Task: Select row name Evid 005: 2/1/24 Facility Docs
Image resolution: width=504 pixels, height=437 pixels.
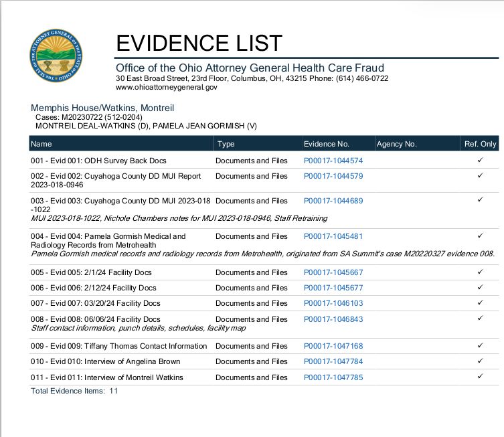Action: (x=91, y=272)
